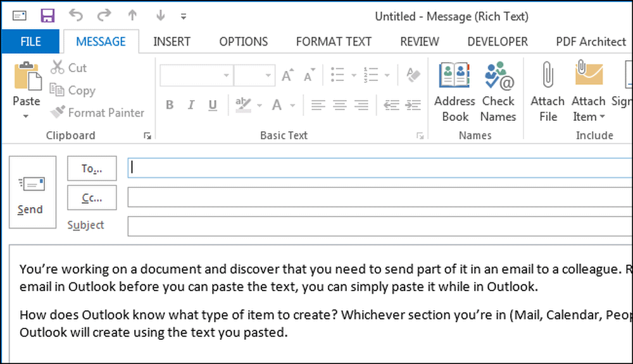Open the font size combo box
Screen dimensions: 633x364
coord(254,75)
